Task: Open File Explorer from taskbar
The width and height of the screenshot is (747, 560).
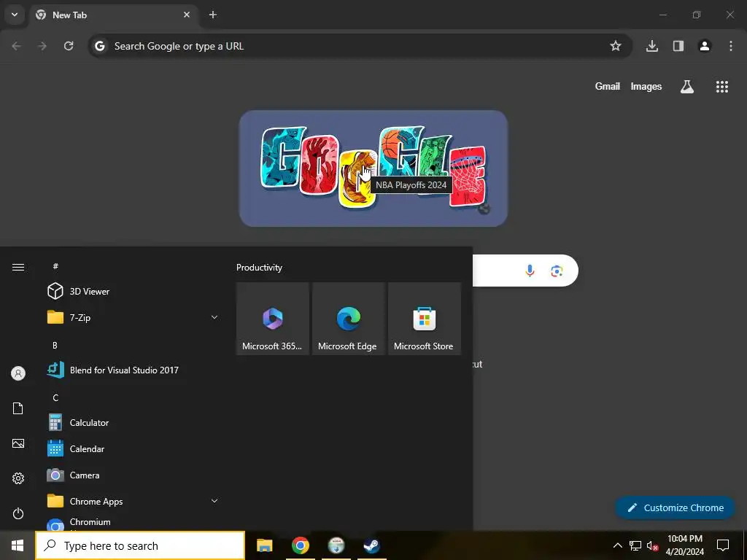Action: click(264, 545)
